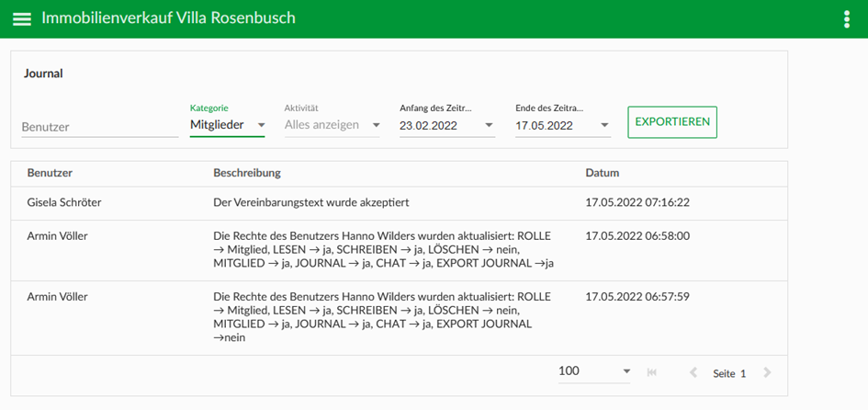Select the Gisela Schröter journal row

pyautogui.click(x=399, y=203)
